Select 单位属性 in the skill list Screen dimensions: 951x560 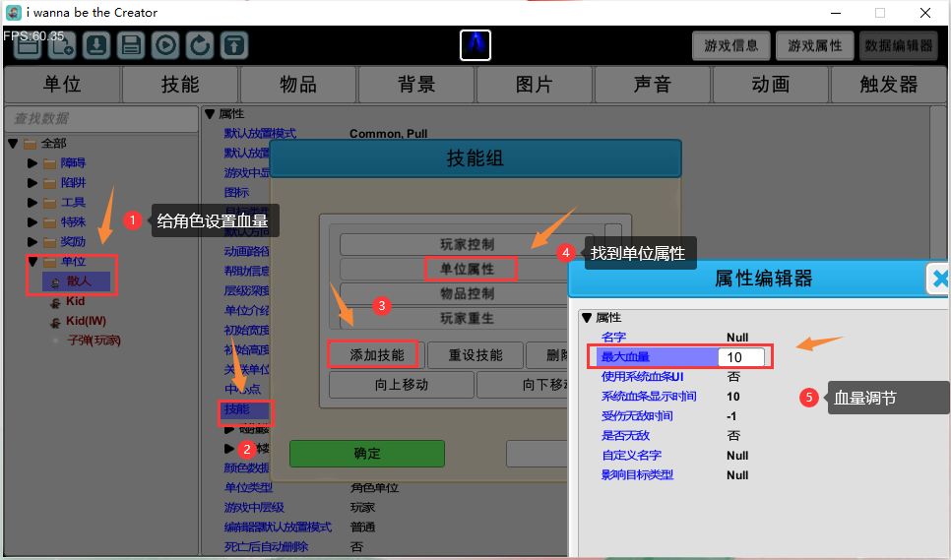(x=467, y=269)
